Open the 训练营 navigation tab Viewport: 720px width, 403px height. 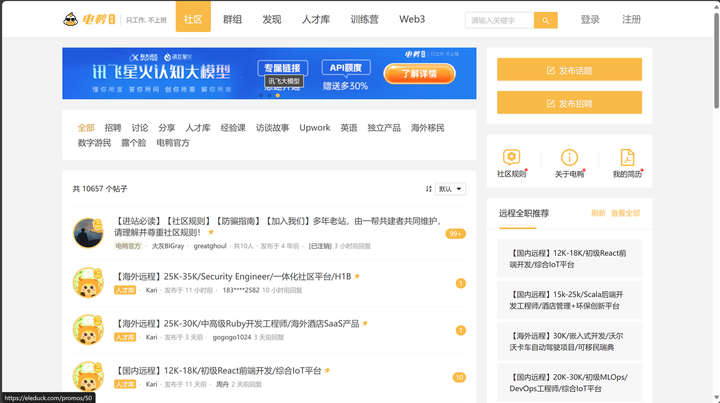365,19
